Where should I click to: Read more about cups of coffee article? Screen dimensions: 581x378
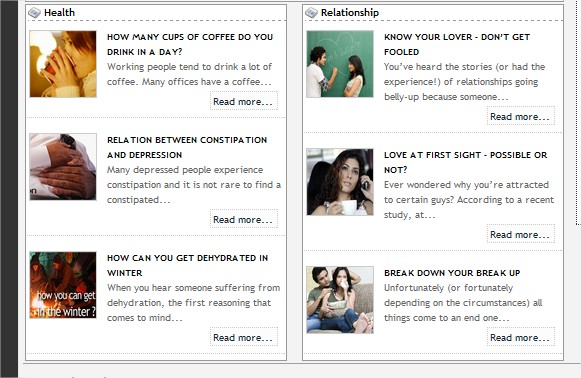tap(243, 102)
